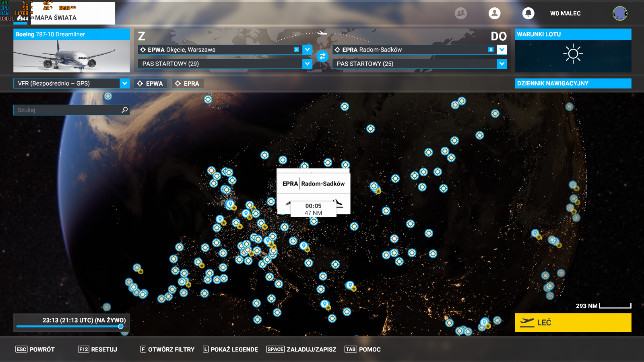Click the POMOC help button
Screen dimensions: 644x362
[x=363, y=349]
